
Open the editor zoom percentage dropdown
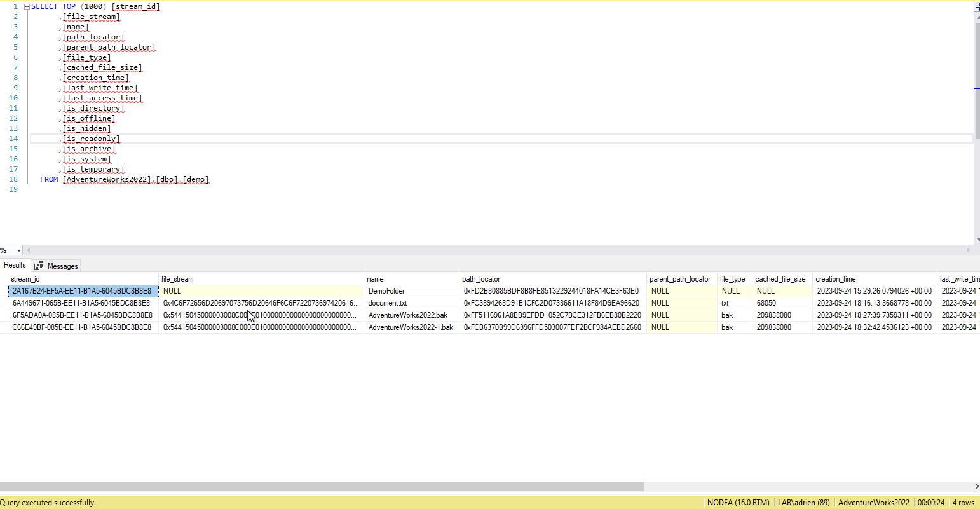click(x=18, y=250)
